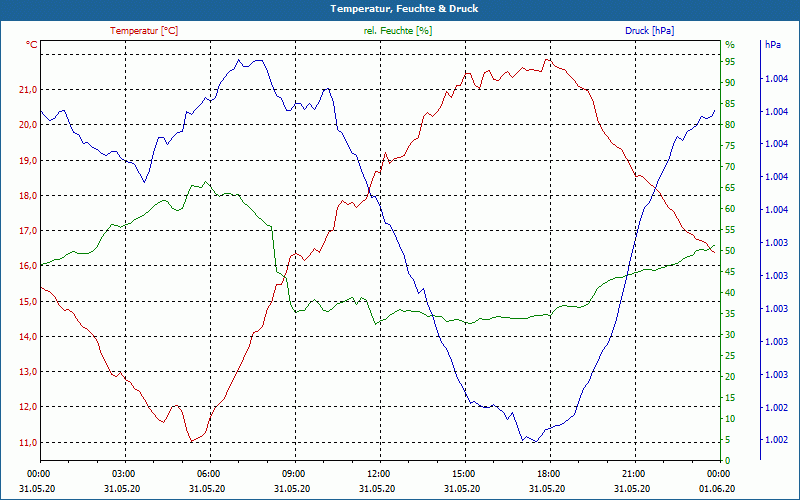Click the "18,0" temperature axis value
800x500 pixels.
[x=29, y=196]
